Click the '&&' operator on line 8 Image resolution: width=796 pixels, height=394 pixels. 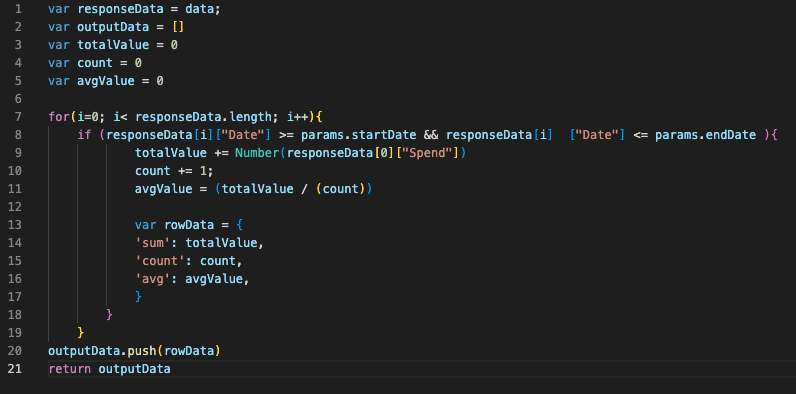[431, 135]
